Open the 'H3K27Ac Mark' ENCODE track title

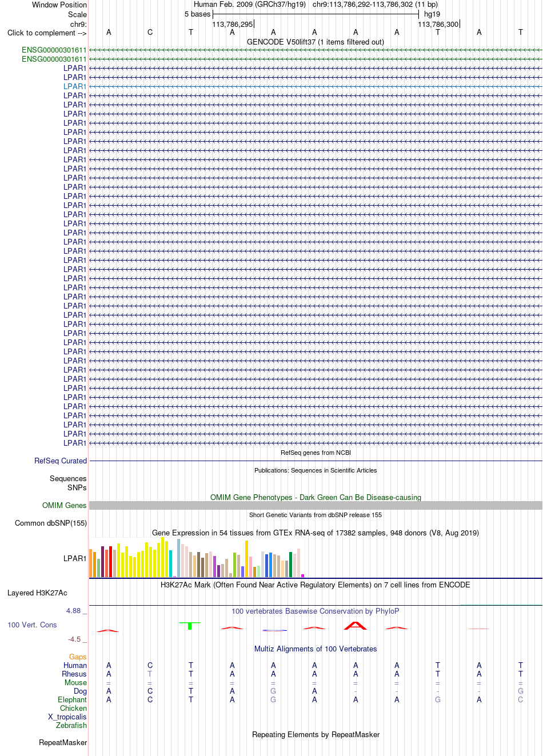pos(316,585)
